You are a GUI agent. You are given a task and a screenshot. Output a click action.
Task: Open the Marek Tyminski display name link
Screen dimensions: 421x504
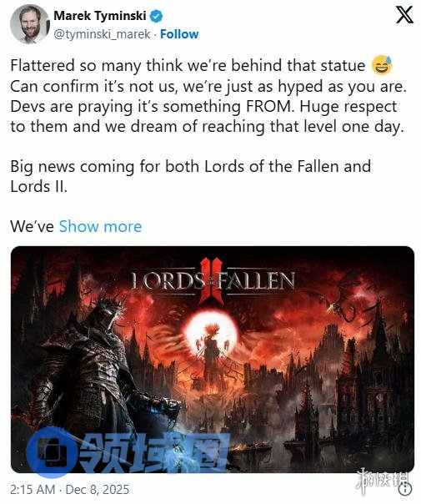tap(100, 15)
